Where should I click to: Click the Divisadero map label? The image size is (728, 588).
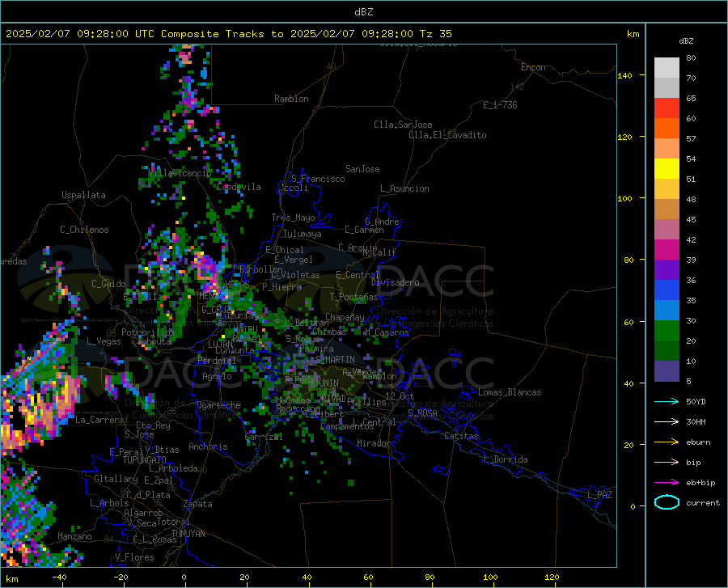[x=395, y=282]
